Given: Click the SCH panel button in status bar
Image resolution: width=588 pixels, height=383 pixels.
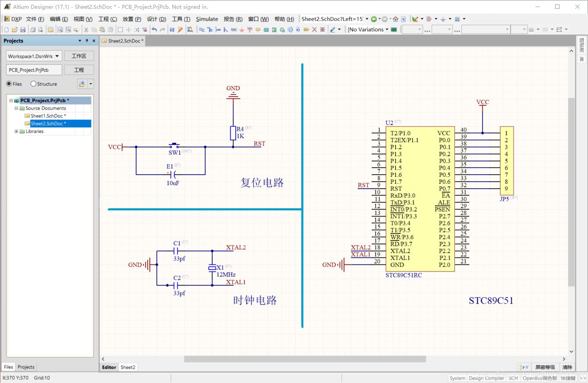Looking at the screenshot, I should click(x=513, y=378).
